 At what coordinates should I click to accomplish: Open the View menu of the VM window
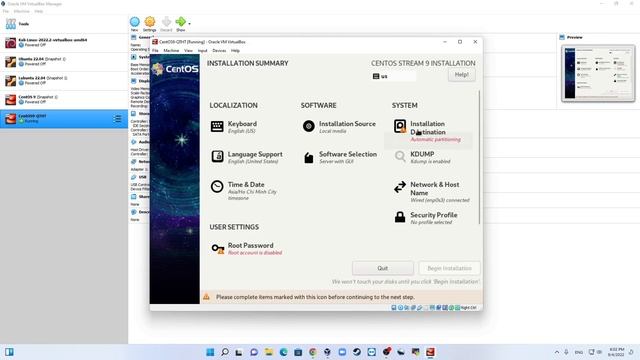coord(188,51)
